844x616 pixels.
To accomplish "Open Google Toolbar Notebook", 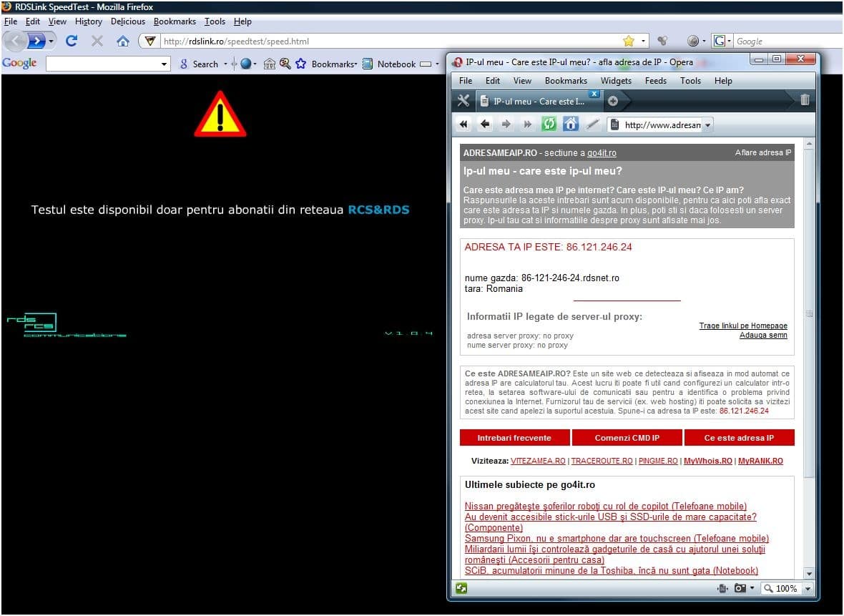I will [x=389, y=64].
